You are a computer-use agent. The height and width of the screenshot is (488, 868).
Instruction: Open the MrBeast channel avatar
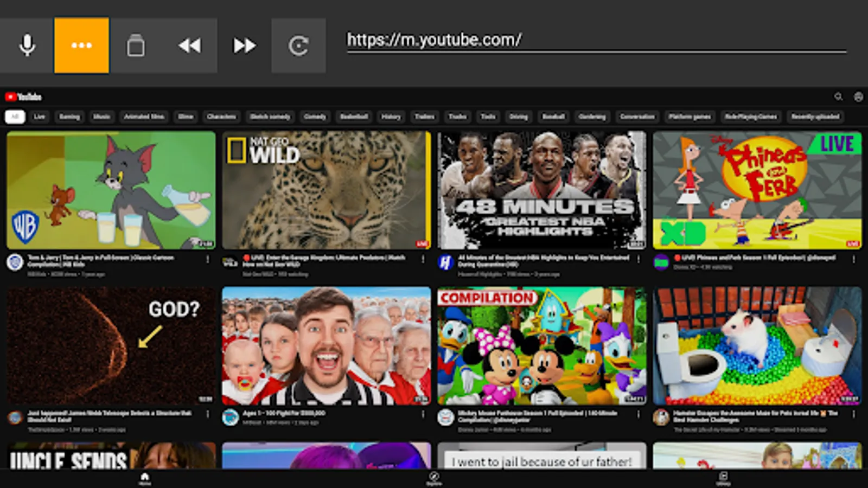click(231, 418)
